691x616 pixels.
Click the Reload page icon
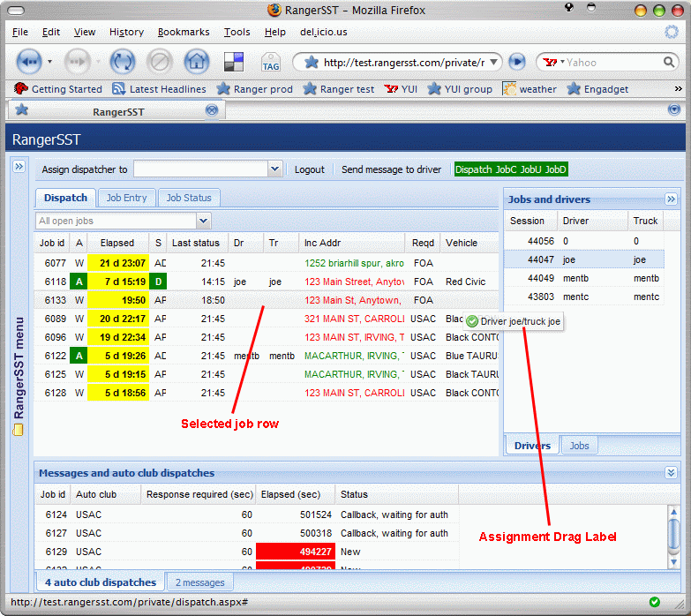122,62
